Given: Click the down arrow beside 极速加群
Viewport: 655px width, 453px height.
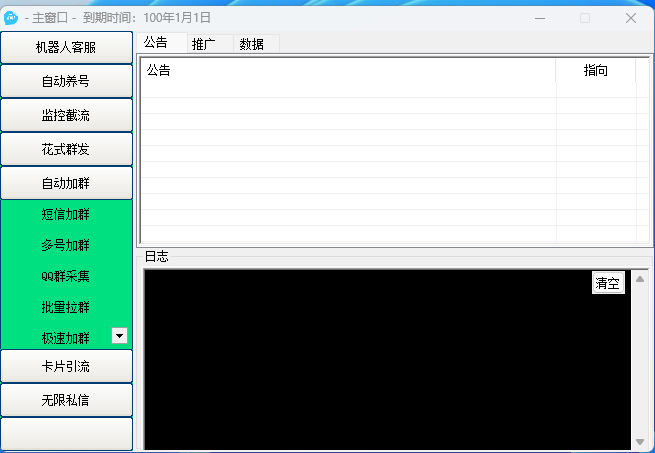Looking at the screenshot, I should (119, 336).
